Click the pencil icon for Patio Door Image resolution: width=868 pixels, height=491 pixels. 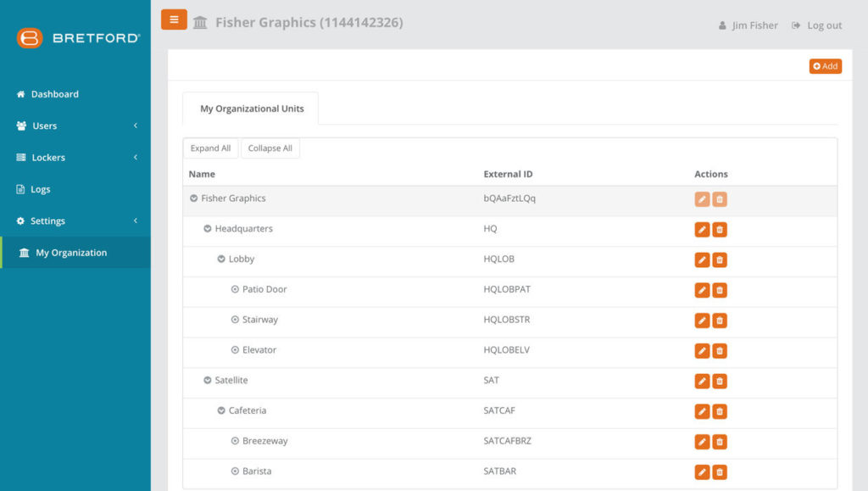tap(702, 290)
